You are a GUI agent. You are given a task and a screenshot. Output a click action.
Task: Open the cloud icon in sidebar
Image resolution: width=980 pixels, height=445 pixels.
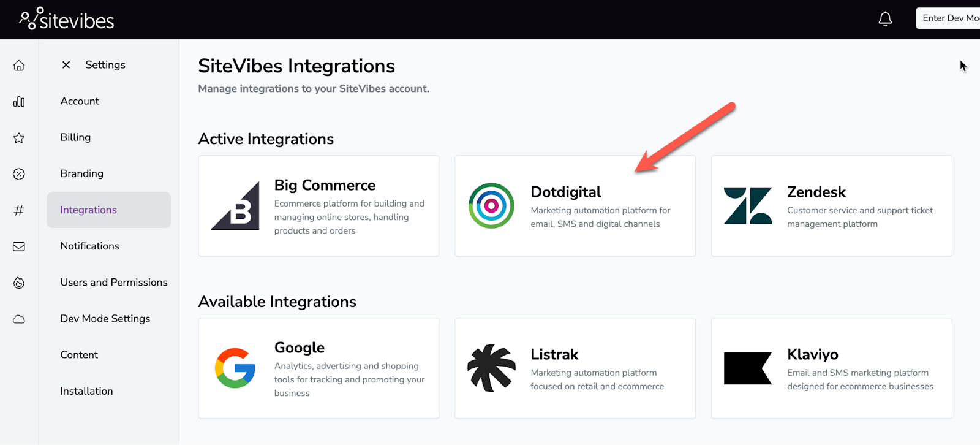click(x=19, y=319)
